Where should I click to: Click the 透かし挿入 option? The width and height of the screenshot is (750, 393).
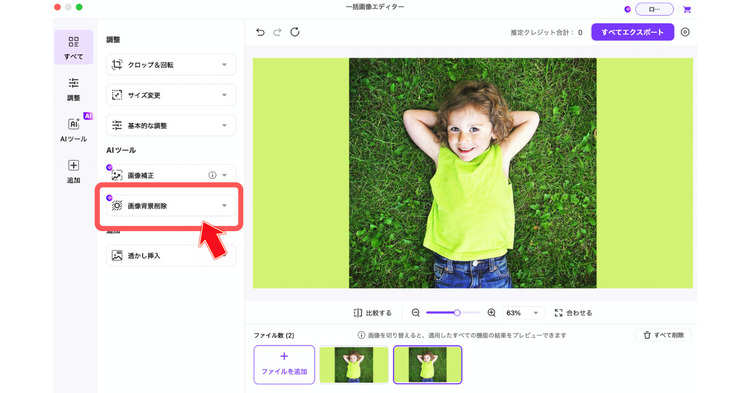click(171, 255)
